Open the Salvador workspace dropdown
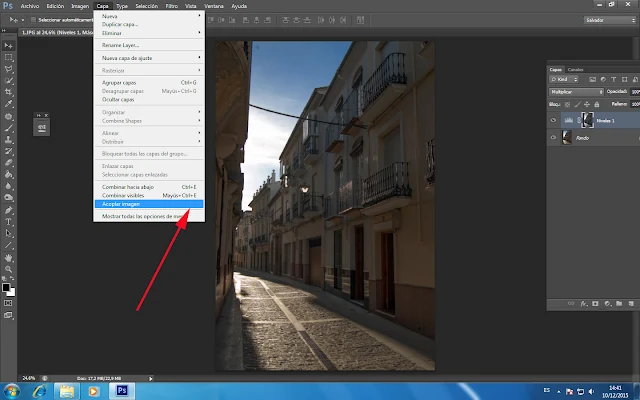Image resolution: width=640 pixels, height=400 pixels. tap(610, 20)
